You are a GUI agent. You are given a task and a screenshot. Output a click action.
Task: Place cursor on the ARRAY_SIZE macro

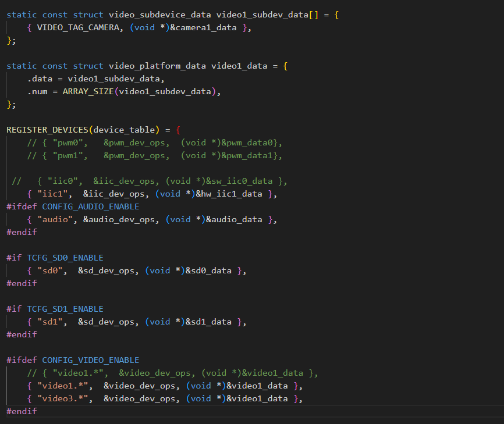[x=88, y=91]
